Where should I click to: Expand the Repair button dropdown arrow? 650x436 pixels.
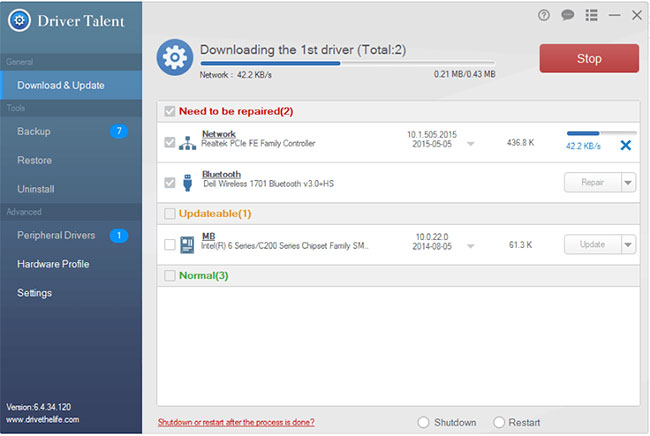pos(628,182)
